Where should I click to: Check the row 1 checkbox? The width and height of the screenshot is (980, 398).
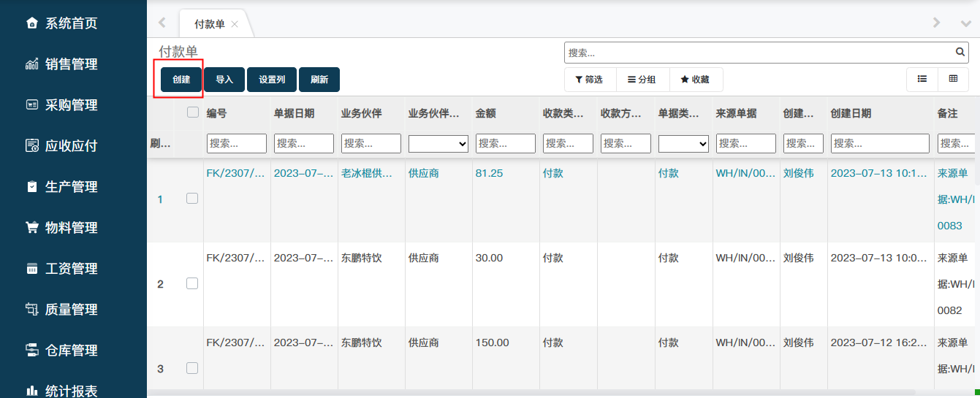pos(192,199)
